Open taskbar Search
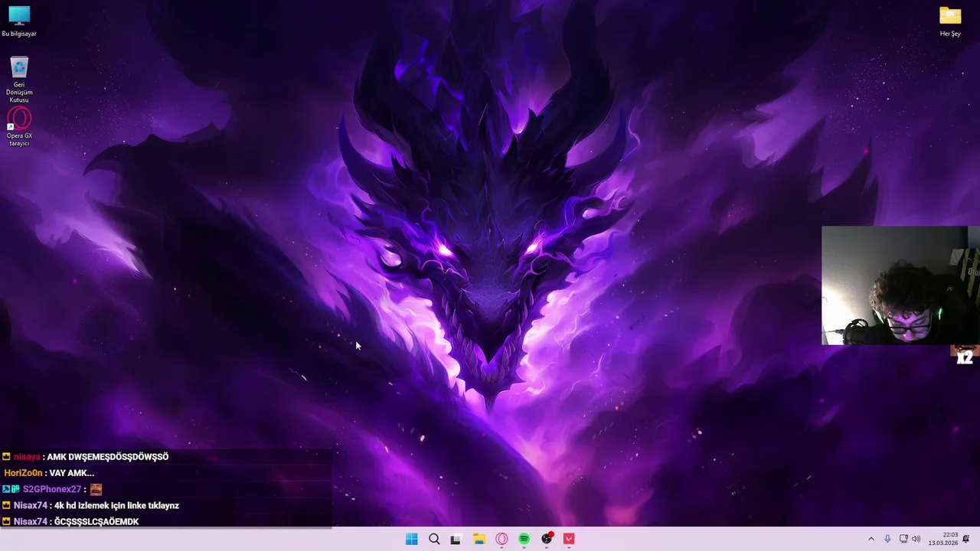 point(434,539)
